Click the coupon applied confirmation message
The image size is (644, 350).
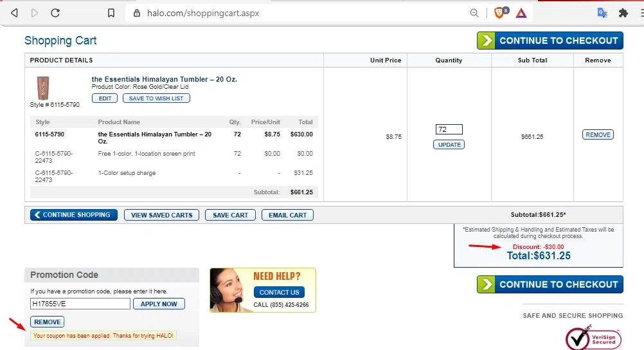pos(103,336)
